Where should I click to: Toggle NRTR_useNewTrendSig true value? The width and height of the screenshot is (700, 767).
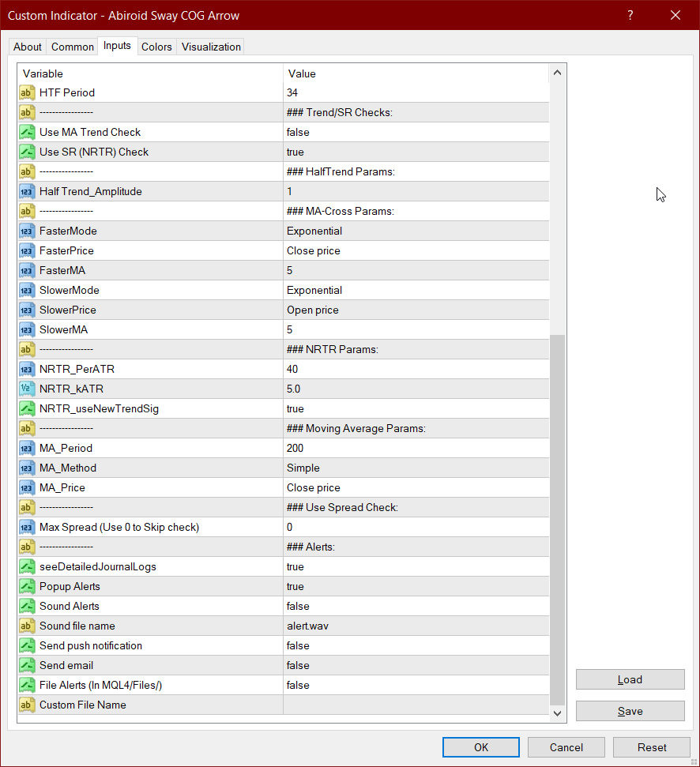tap(416, 408)
